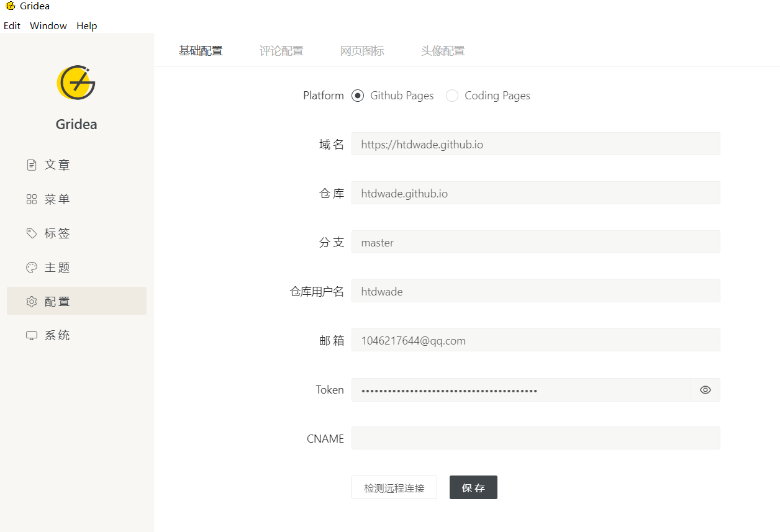Click the Gridea logo in the sidebar
Screen dimensions: 780x532
[76, 82]
